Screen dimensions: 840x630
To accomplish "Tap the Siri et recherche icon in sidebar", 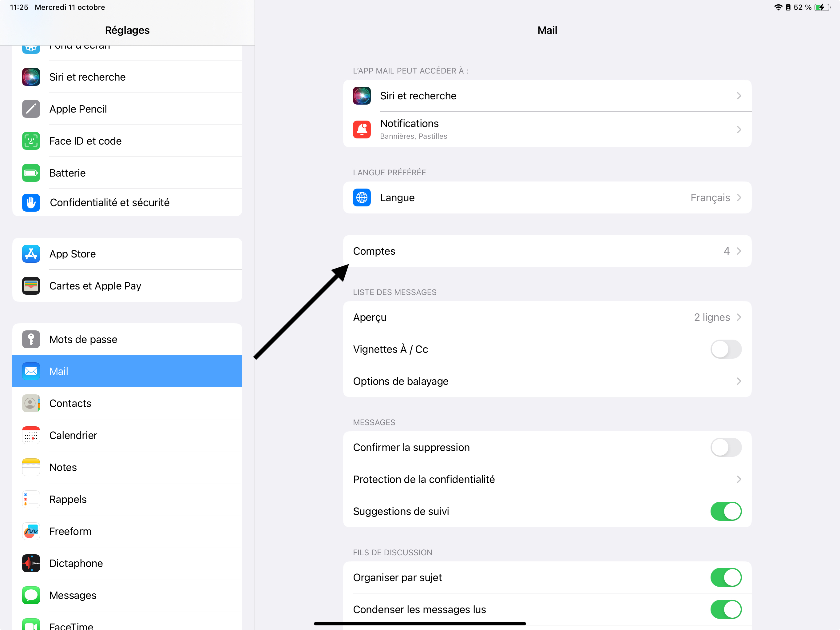I will (31, 77).
